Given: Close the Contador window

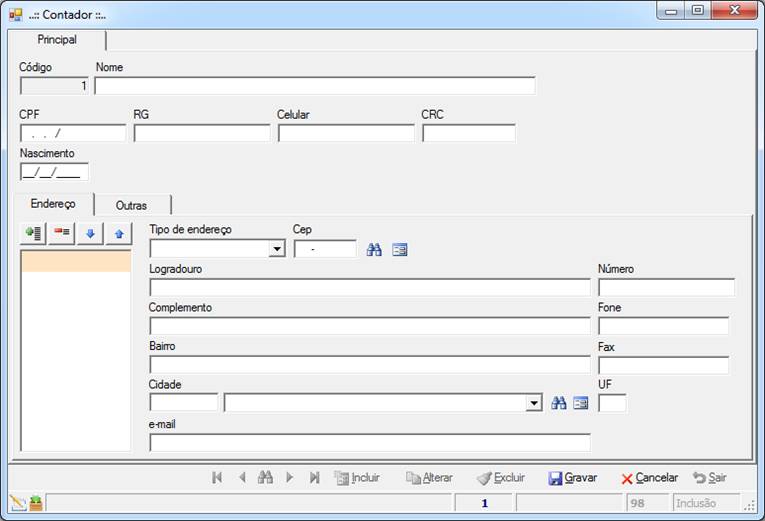Looking at the screenshot, I should pos(735,11).
